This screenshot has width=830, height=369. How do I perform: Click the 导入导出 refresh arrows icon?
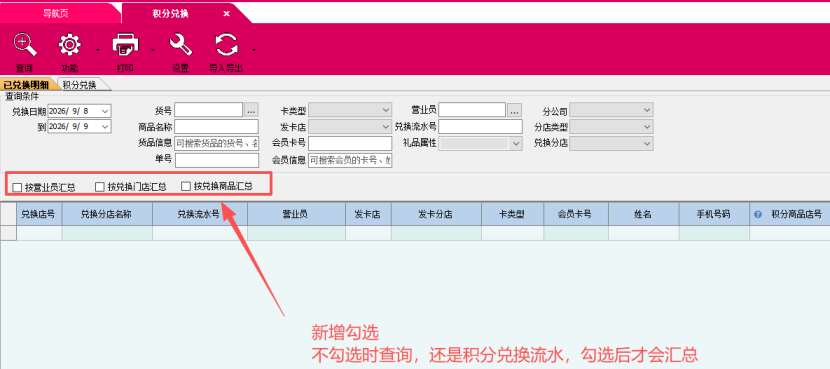point(227,44)
